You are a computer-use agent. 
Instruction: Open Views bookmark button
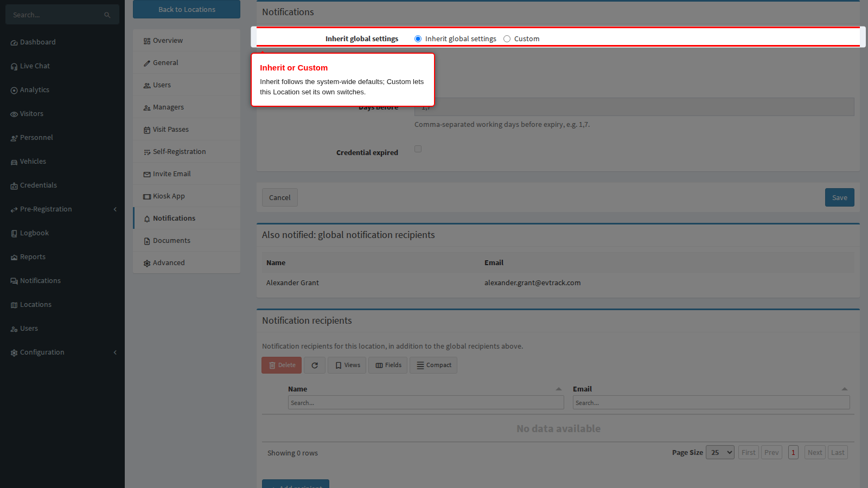347,365
